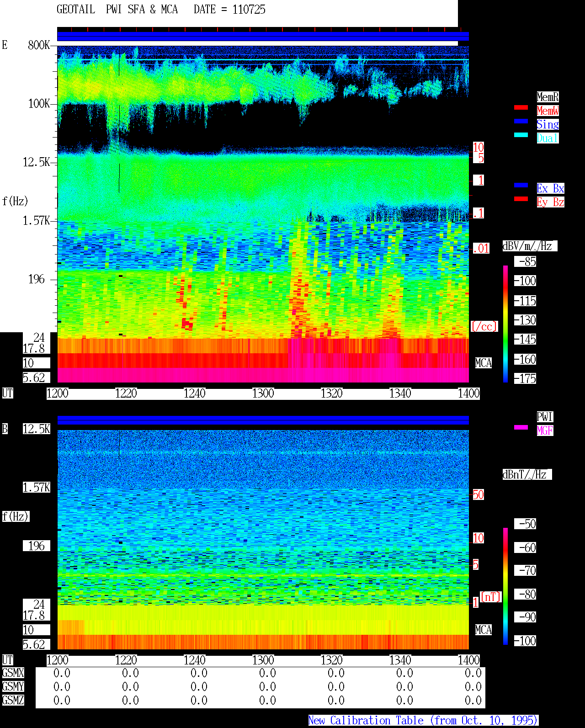Click the 1.57K label on E panel

[x=37, y=220]
